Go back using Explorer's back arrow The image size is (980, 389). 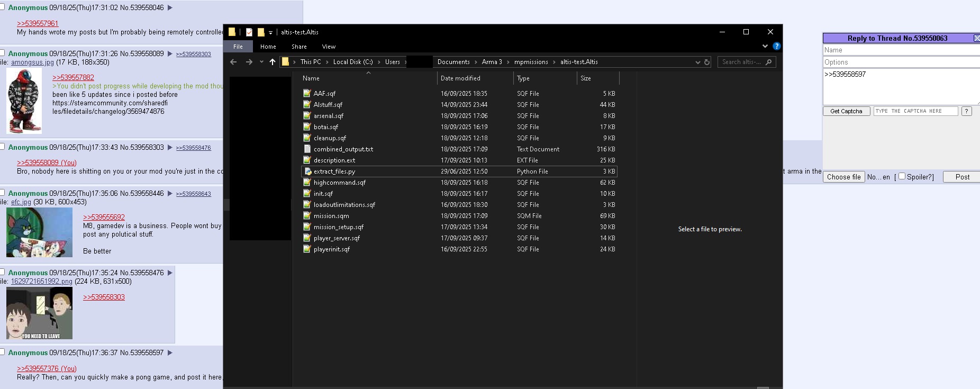pyautogui.click(x=233, y=62)
